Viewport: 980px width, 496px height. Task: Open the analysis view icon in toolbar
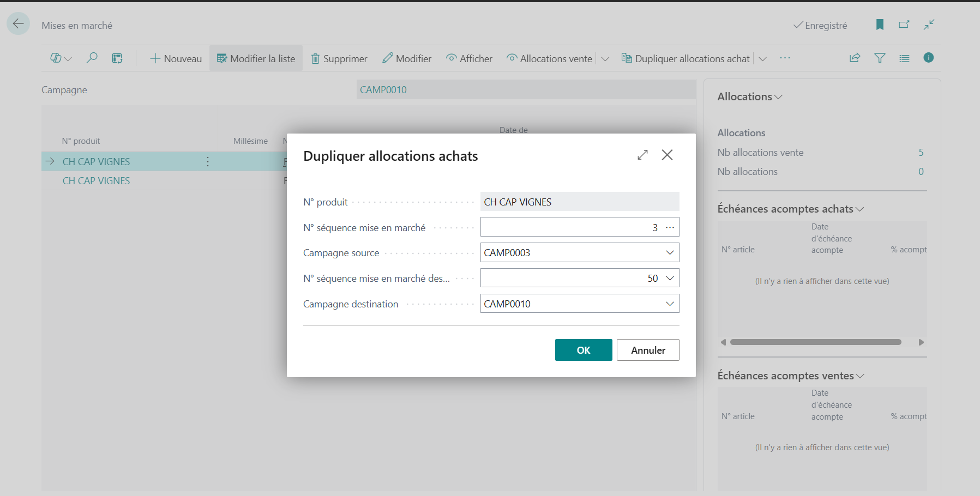tap(117, 58)
